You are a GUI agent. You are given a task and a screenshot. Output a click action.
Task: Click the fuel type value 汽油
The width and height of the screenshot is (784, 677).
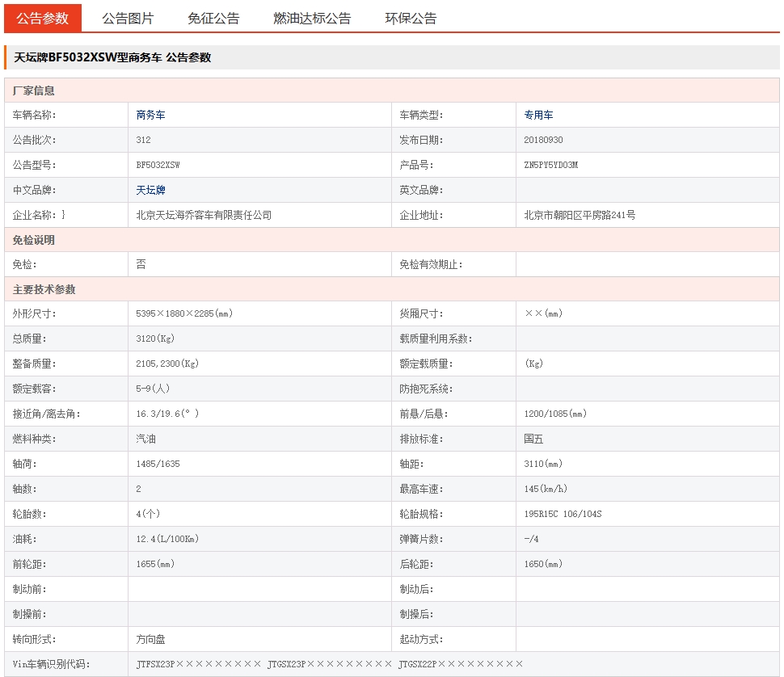[145, 439]
